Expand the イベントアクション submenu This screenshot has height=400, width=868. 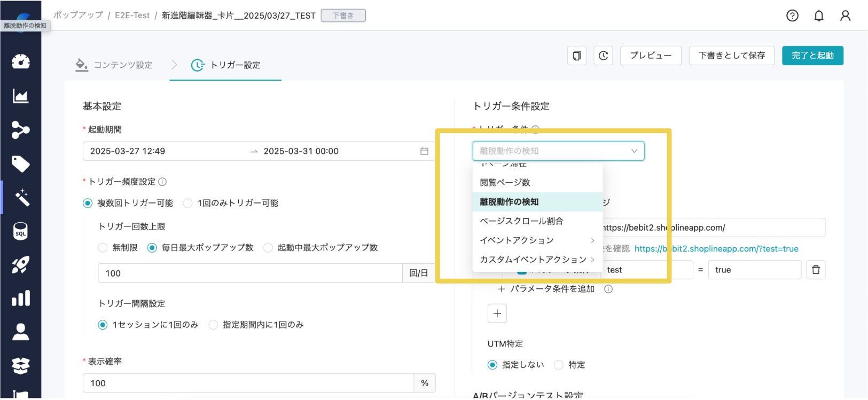[537, 240]
